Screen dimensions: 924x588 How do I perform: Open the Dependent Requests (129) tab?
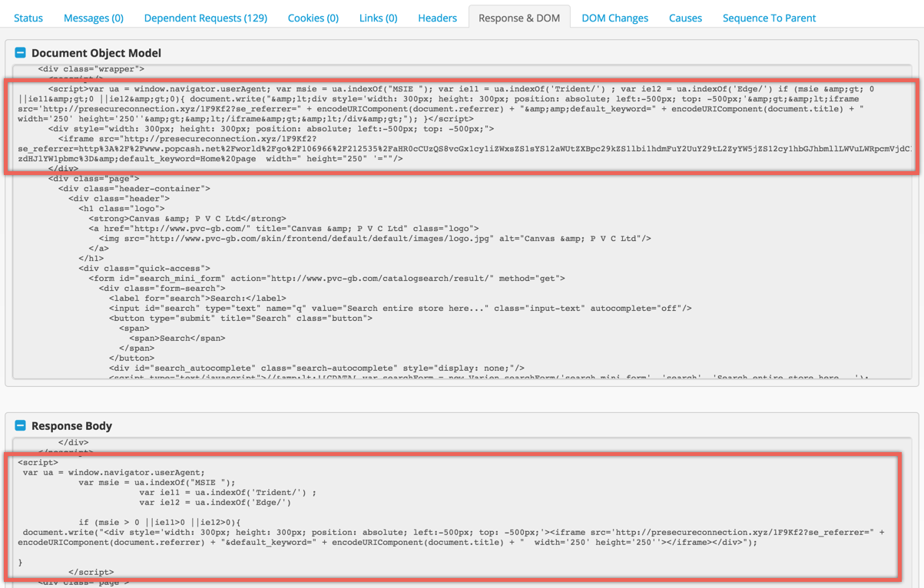(206, 18)
